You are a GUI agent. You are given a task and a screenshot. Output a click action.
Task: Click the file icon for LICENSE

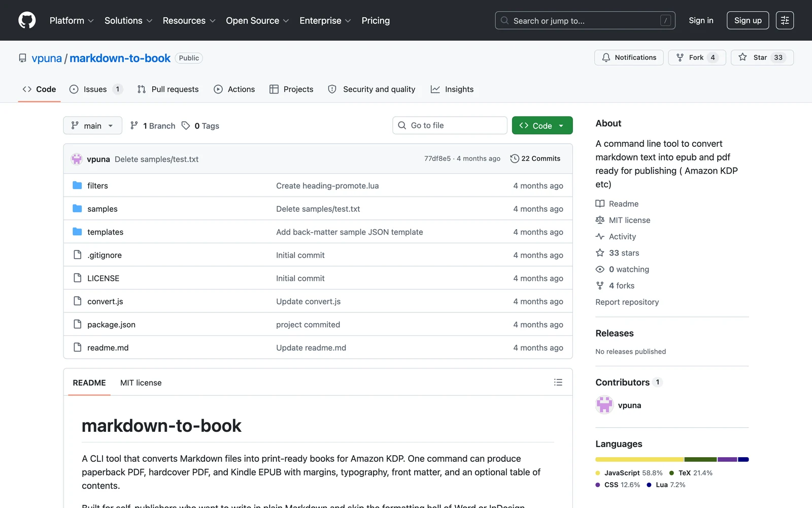tap(77, 278)
